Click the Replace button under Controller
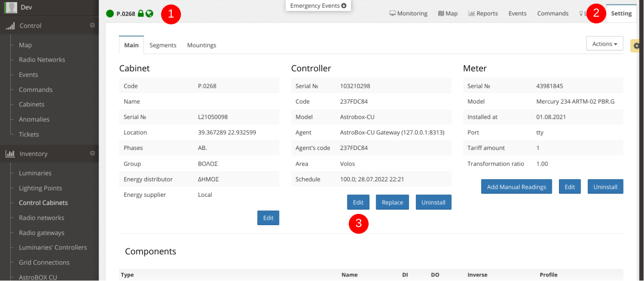Image resolution: width=644 pixels, height=281 pixels. coord(392,202)
